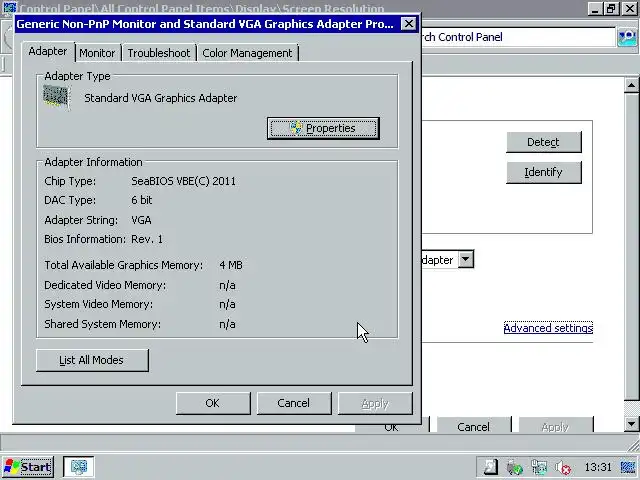Click the '6 bit' DAC Type value
640x480 pixels.
[142, 200]
